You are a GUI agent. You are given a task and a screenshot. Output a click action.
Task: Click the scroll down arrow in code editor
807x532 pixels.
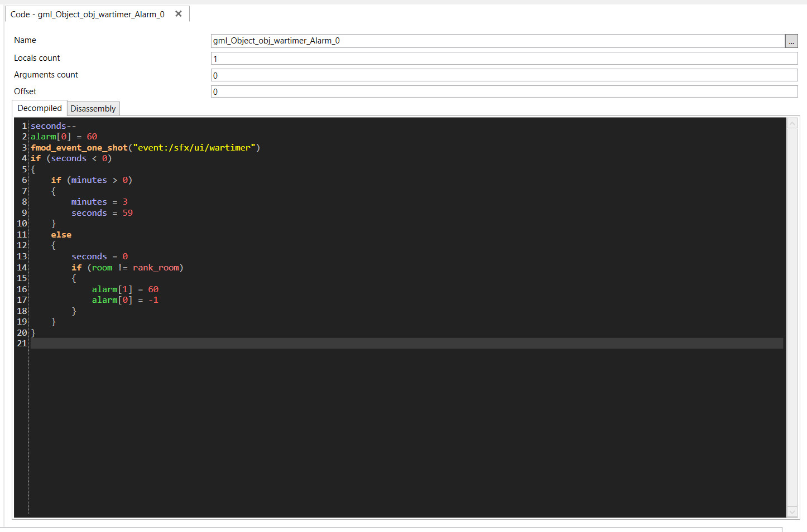click(x=792, y=511)
